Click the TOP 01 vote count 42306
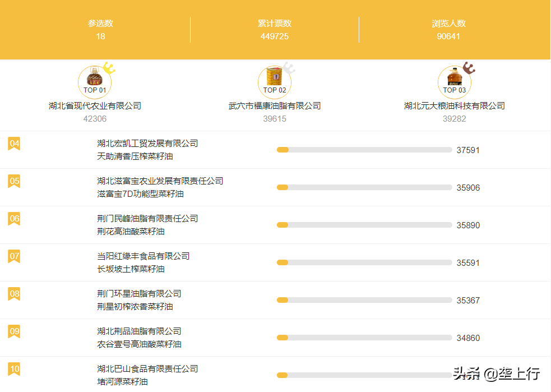The height and width of the screenshot is (392, 551). tap(95, 119)
